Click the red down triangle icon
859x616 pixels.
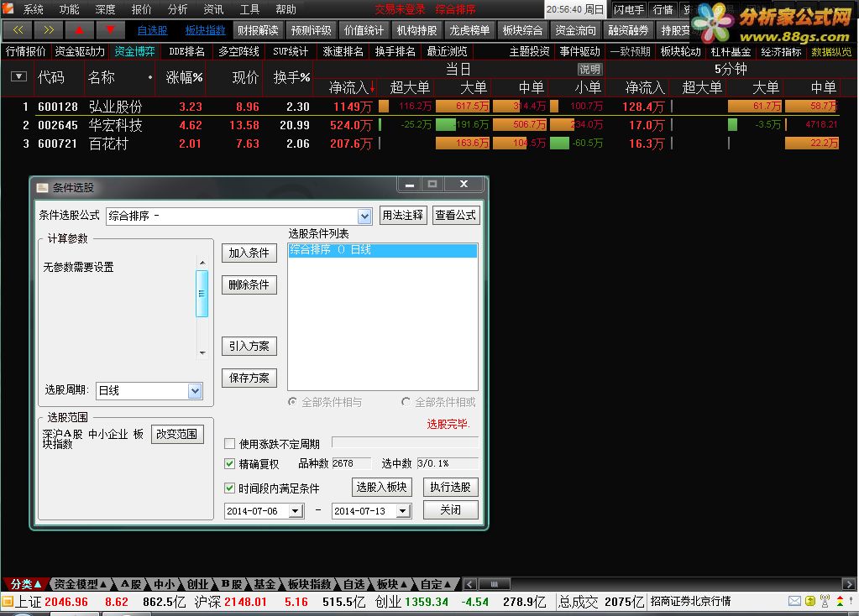109,30
